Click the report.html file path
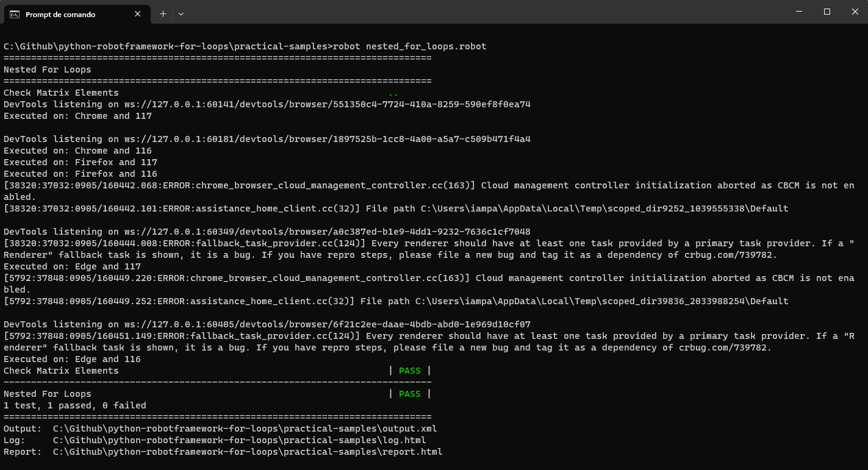 tap(247, 452)
